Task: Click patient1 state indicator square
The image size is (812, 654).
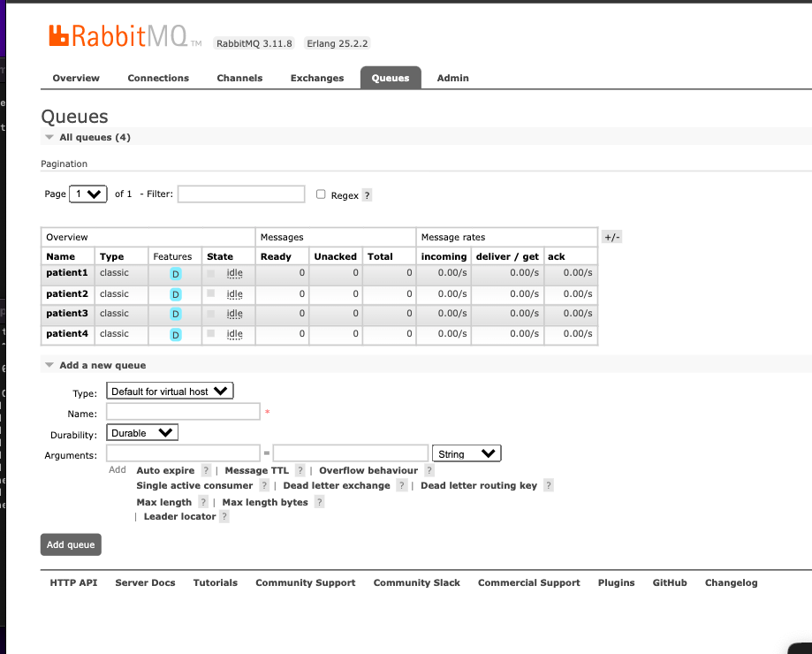Action: [211, 273]
